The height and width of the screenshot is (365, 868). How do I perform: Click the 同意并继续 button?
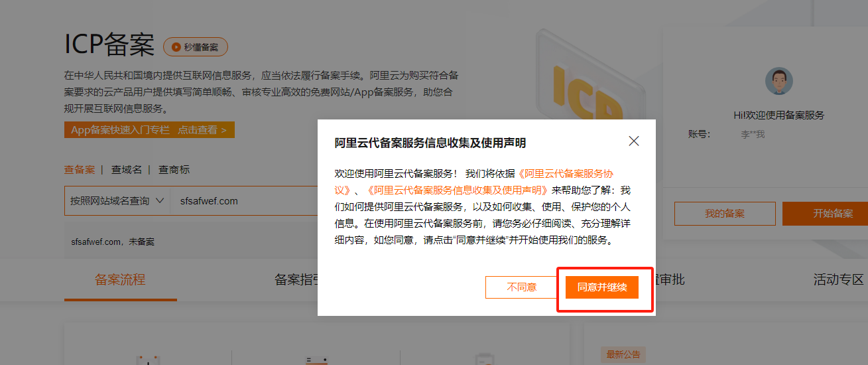[602, 287]
